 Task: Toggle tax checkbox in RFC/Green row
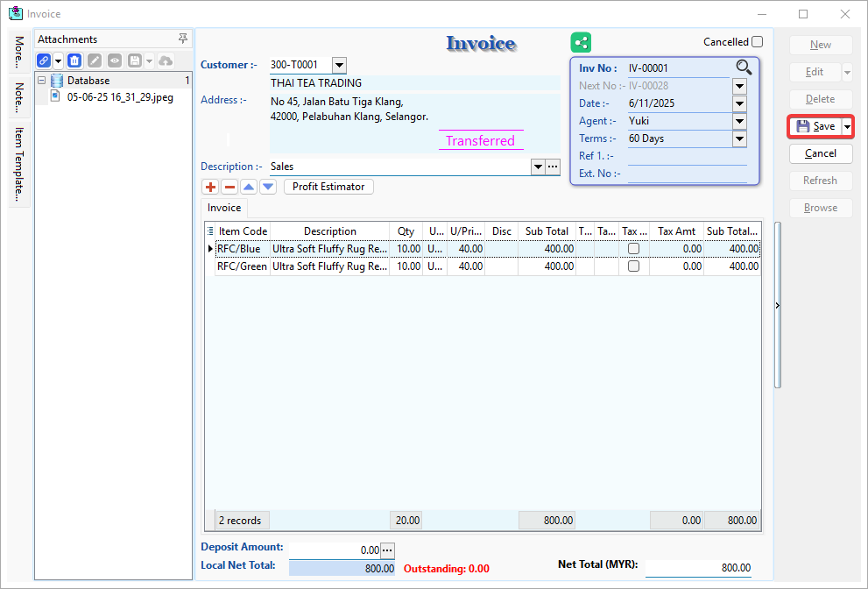(634, 266)
